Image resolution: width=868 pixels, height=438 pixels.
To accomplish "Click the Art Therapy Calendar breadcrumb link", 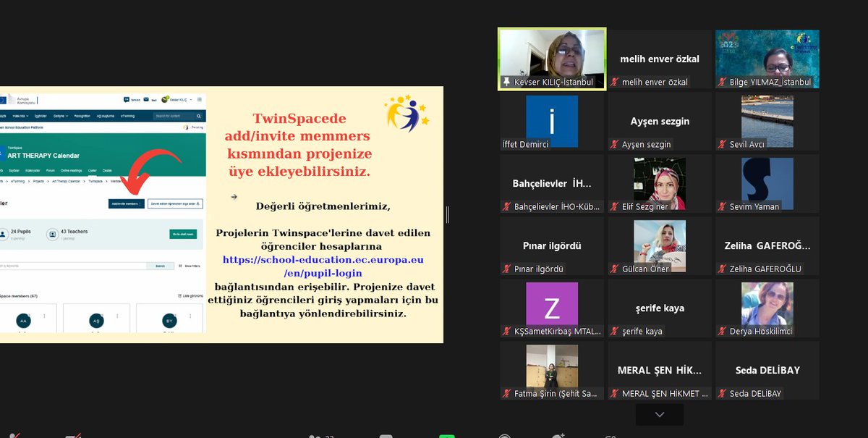I will [66, 181].
